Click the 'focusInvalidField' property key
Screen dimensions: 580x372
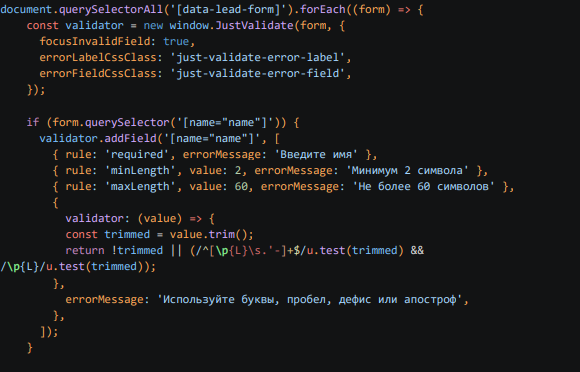(x=95, y=41)
